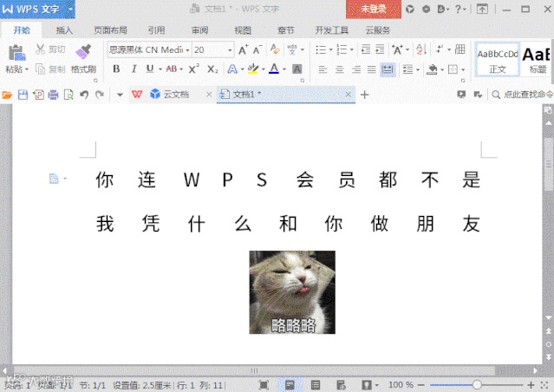Viewport: 554px width, 392px height.
Task: Click the export to PDF icon
Action: point(38,95)
